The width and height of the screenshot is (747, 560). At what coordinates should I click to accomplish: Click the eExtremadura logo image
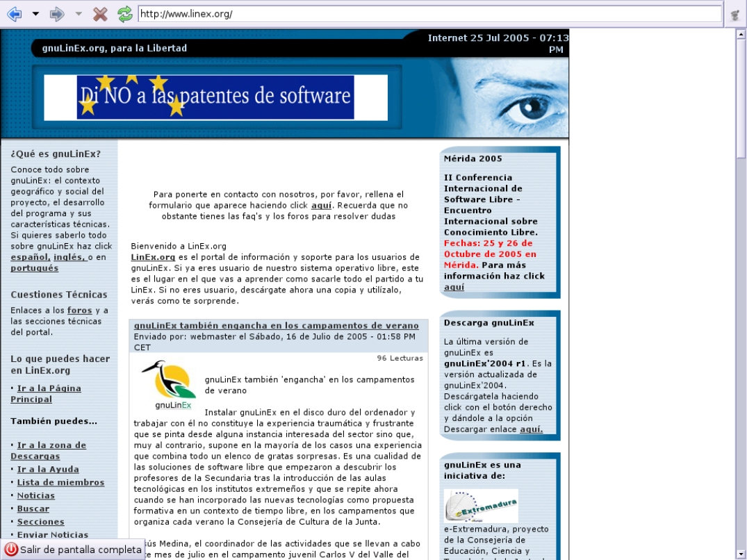point(481,506)
